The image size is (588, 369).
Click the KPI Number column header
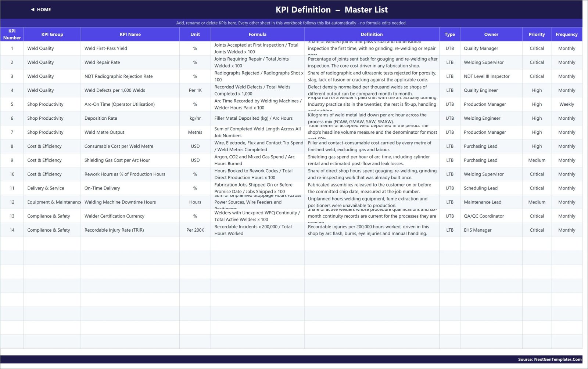(12, 34)
